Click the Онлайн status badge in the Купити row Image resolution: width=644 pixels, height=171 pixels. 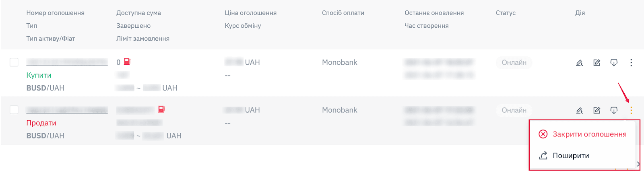[x=514, y=63]
